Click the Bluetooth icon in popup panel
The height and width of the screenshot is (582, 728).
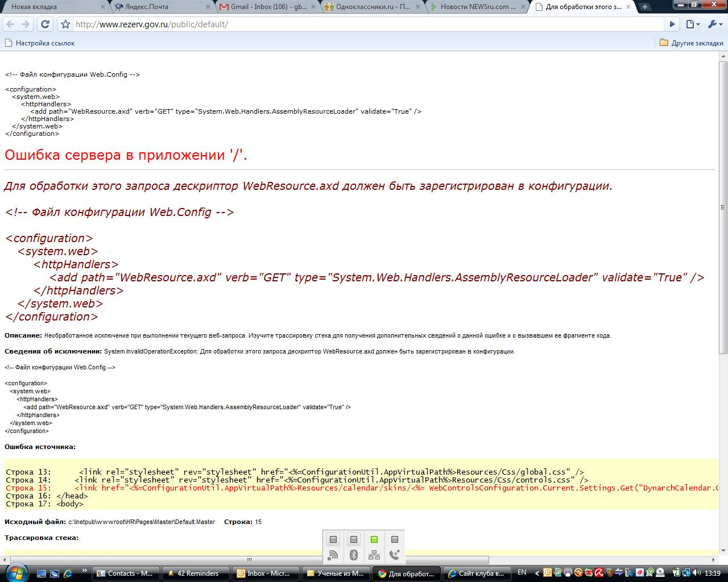click(354, 555)
